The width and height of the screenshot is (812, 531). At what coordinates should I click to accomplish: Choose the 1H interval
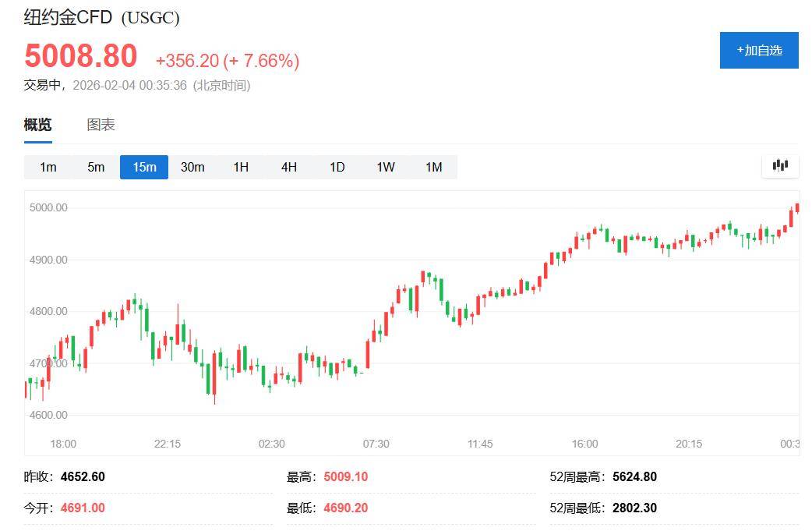pyautogui.click(x=241, y=167)
